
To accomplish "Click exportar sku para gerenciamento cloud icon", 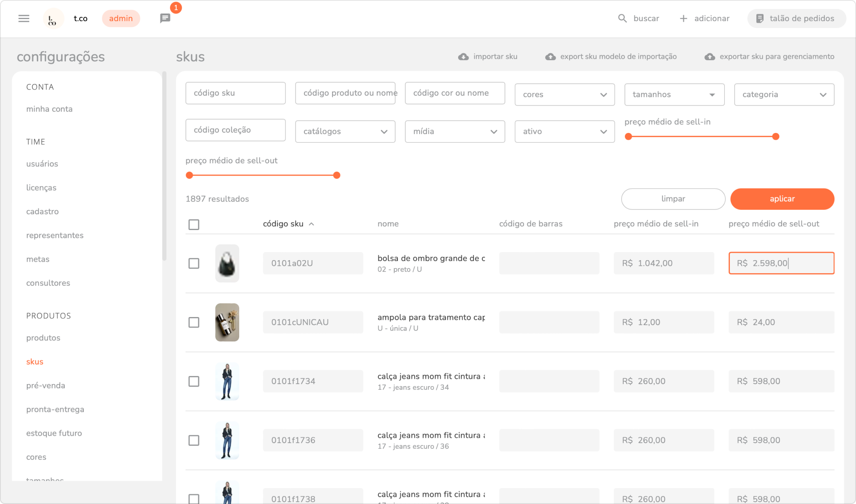I will click(710, 57).
